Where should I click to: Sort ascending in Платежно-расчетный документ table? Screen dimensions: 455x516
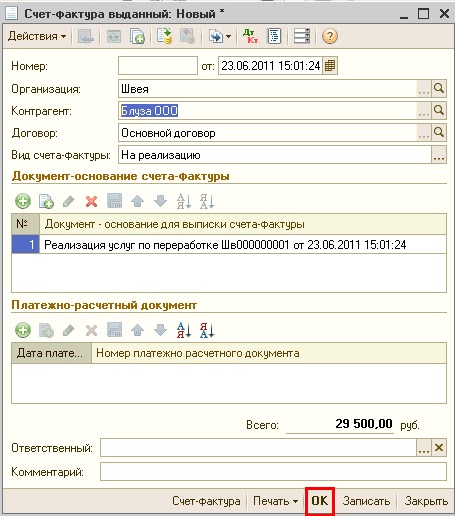(184, 330)
